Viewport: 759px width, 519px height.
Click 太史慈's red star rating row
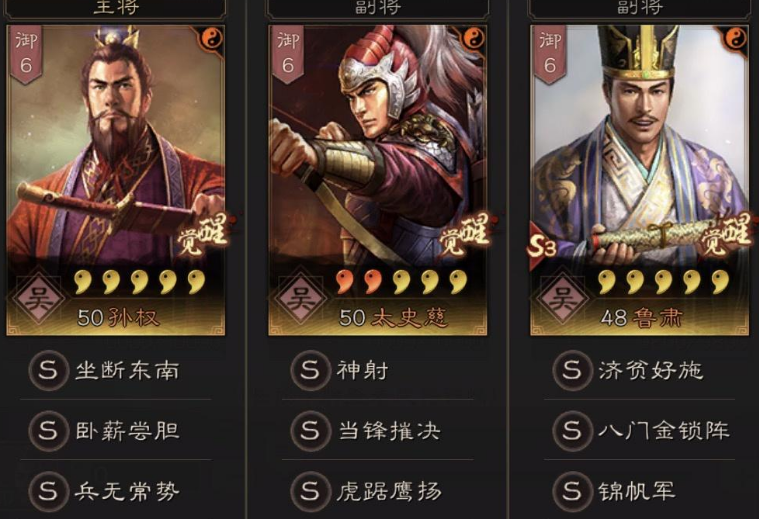[401, 282]
